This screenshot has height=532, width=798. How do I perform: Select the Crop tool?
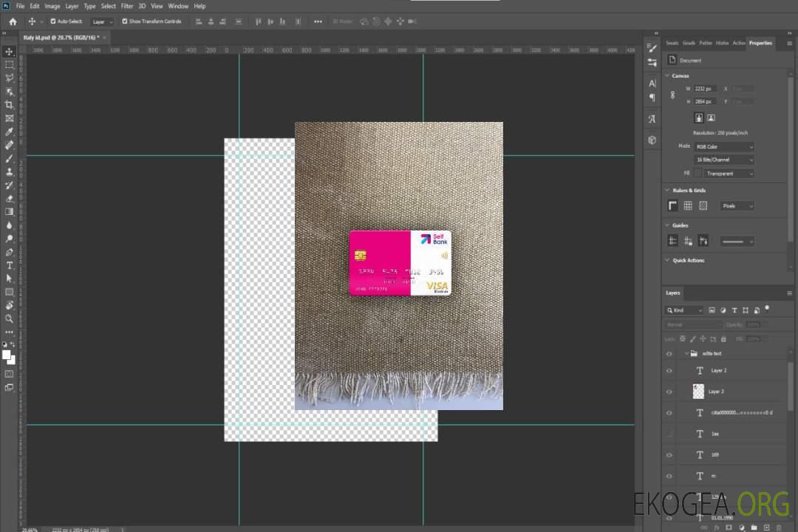(10, 105)
